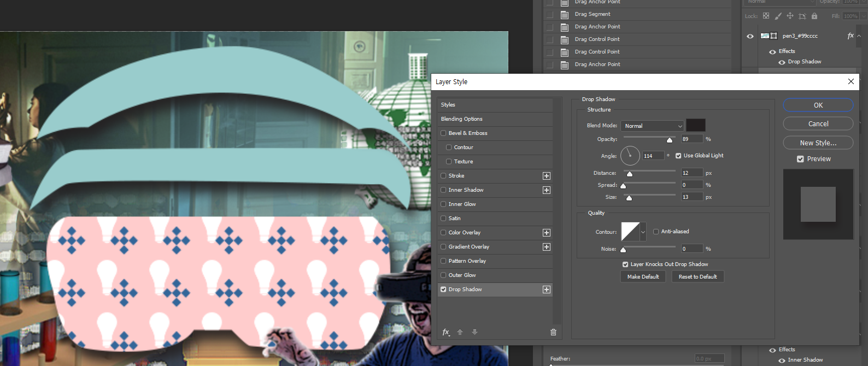Delete the selected effect with the trash icon
The width and height of the screenshot is (868, 366).
(x=553, y=332)
